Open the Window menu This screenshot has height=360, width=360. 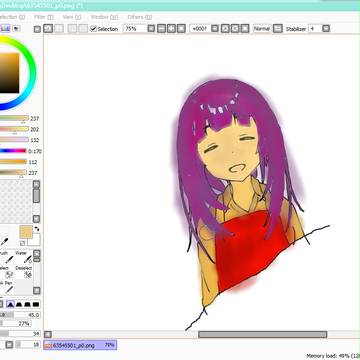[x=104, y=17]
